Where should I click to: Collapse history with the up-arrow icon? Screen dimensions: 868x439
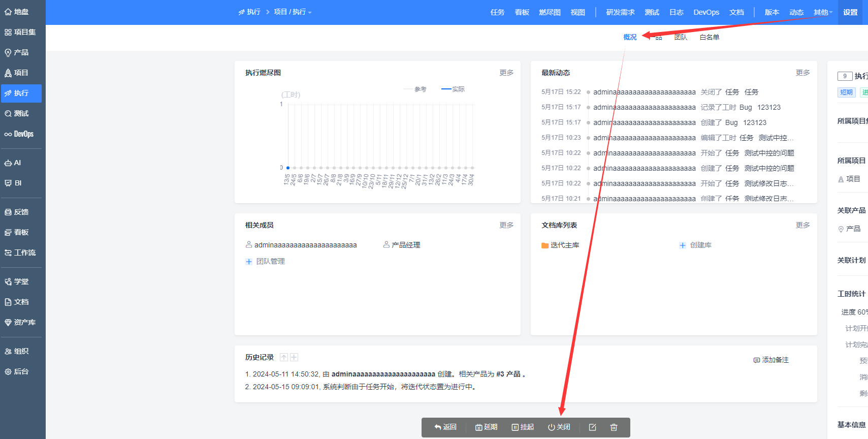click(284, 357)
